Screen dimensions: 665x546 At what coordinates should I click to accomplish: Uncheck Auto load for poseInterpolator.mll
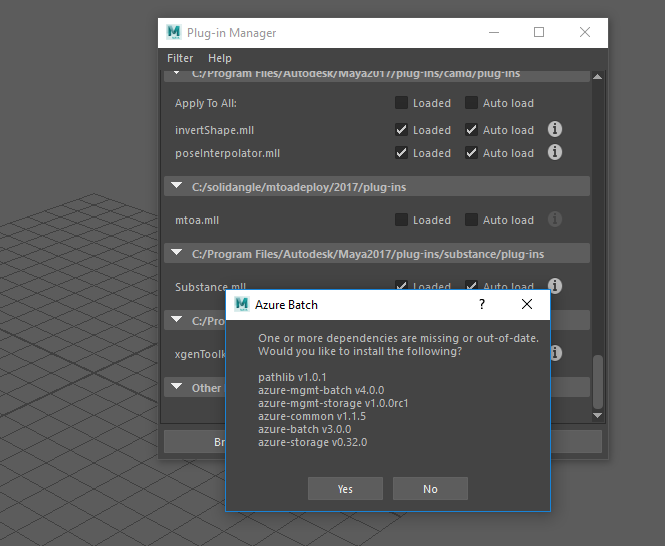click(471, 153)
